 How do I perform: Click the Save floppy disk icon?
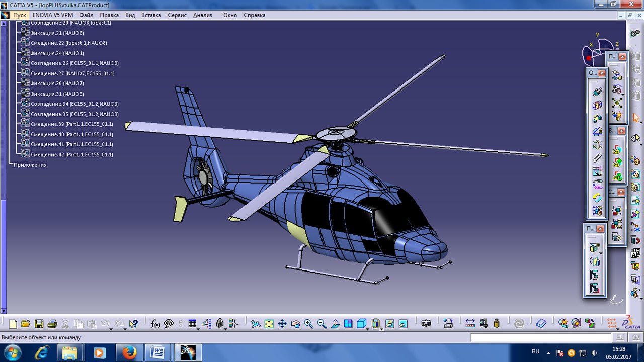coord(39,324)
